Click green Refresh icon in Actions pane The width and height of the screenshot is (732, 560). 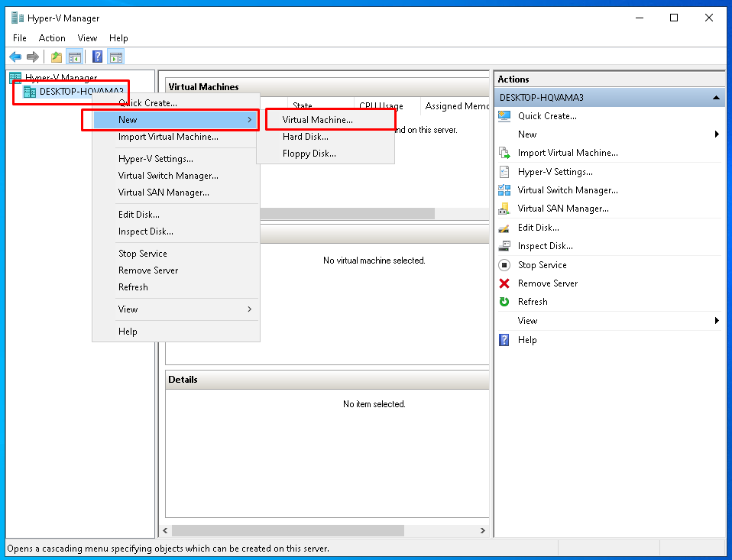coord(504,302)
